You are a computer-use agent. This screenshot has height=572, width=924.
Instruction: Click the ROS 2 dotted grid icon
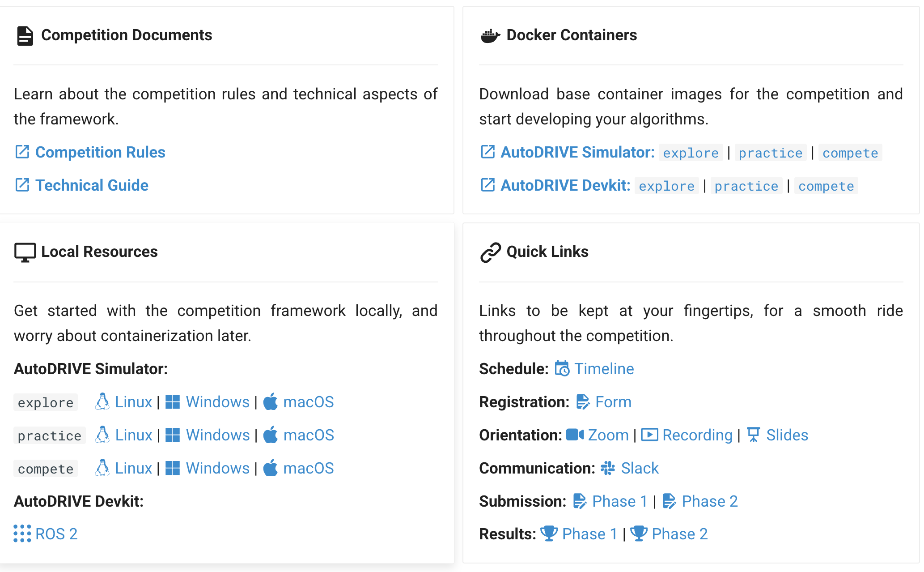pyautogui.click(x=22, y=534)
